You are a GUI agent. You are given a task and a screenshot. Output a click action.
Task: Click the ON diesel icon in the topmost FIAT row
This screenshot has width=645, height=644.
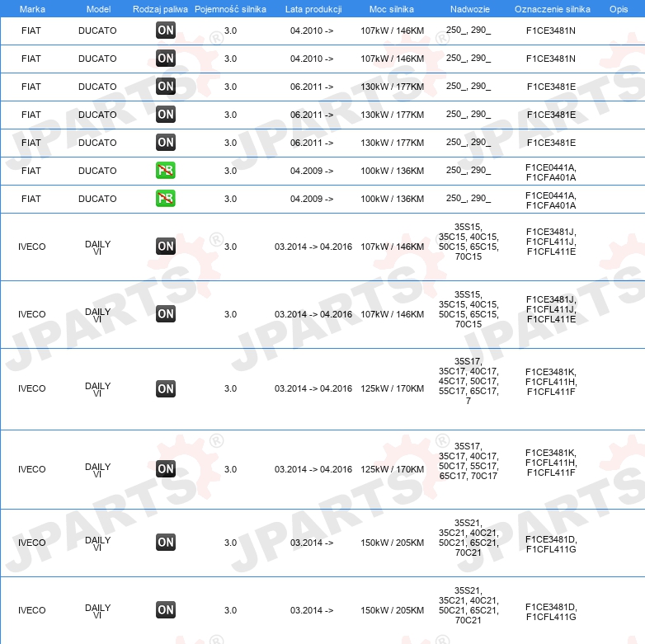tap(165, 30)
